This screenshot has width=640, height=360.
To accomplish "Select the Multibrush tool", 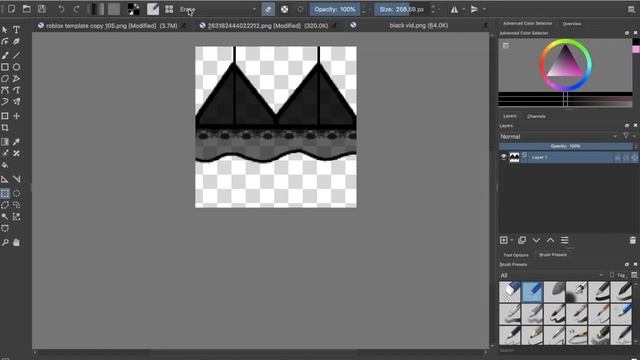I will tap(16, 102).
